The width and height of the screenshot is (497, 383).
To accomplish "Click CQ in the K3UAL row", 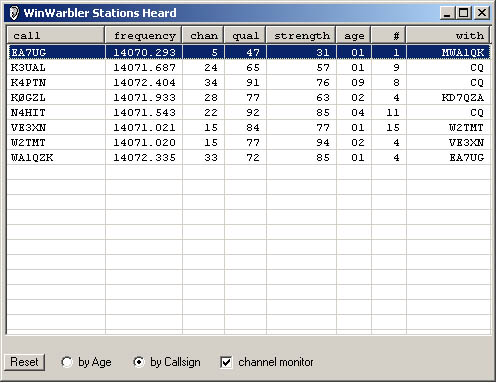I will tap(477, 68).
